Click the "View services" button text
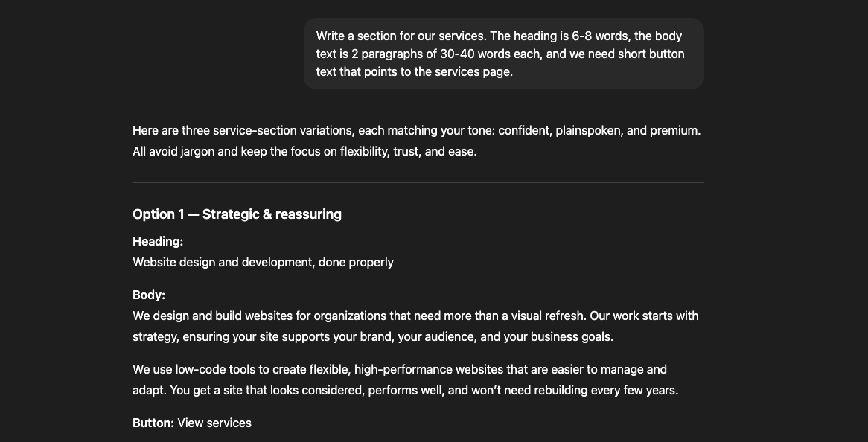 click(x=214, y=423)
